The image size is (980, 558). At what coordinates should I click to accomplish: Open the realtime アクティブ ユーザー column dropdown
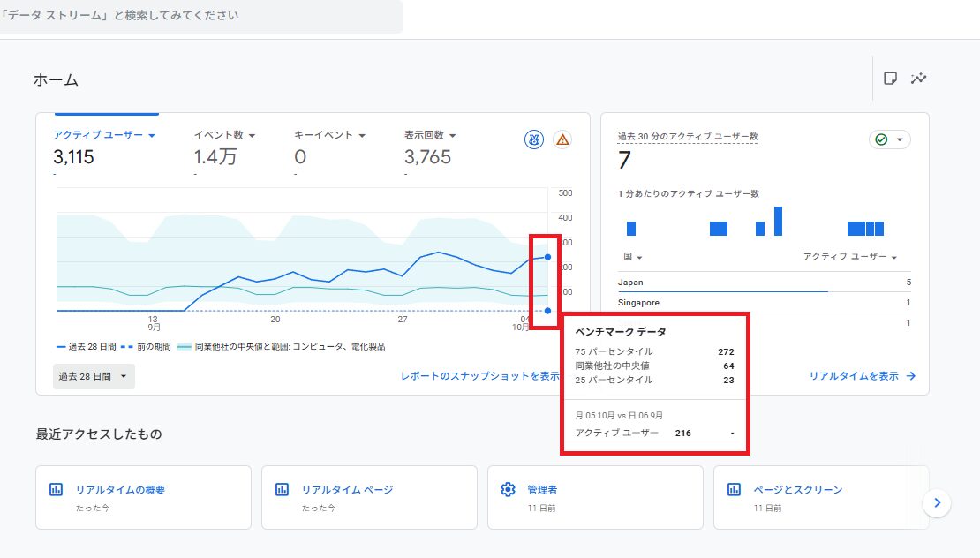click(x=850, y=257)
